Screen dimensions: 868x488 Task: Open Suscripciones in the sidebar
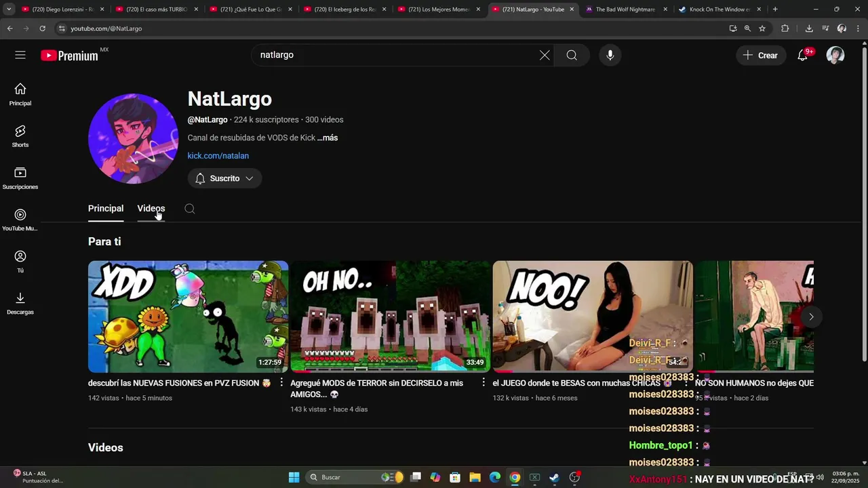point(20,178)
